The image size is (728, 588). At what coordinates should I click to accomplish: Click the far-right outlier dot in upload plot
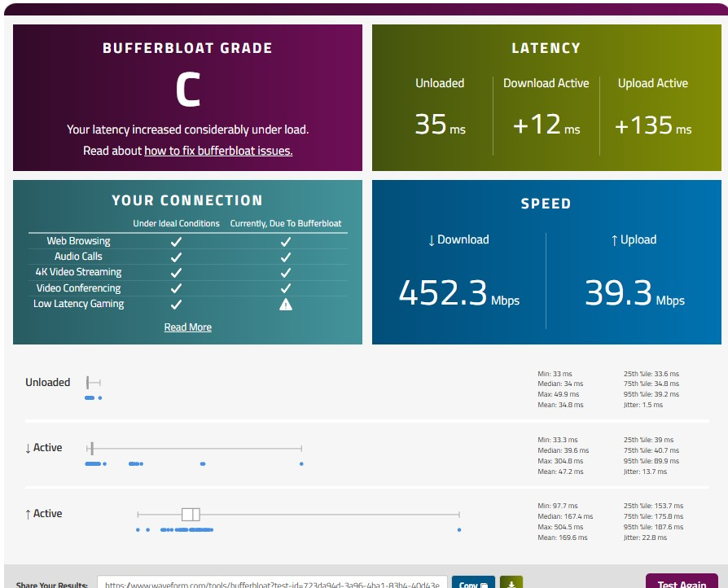(459, 529)
